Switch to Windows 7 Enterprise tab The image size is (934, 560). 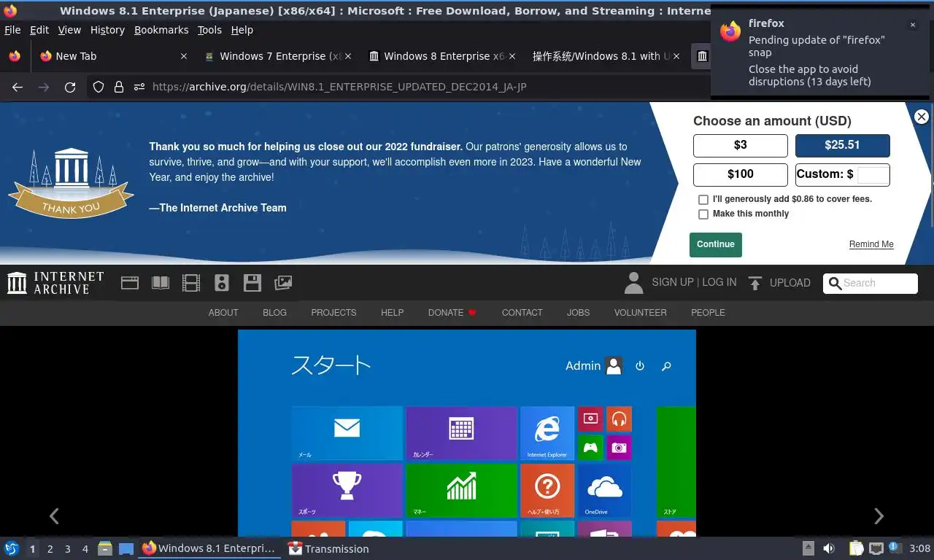pos(277,56)
